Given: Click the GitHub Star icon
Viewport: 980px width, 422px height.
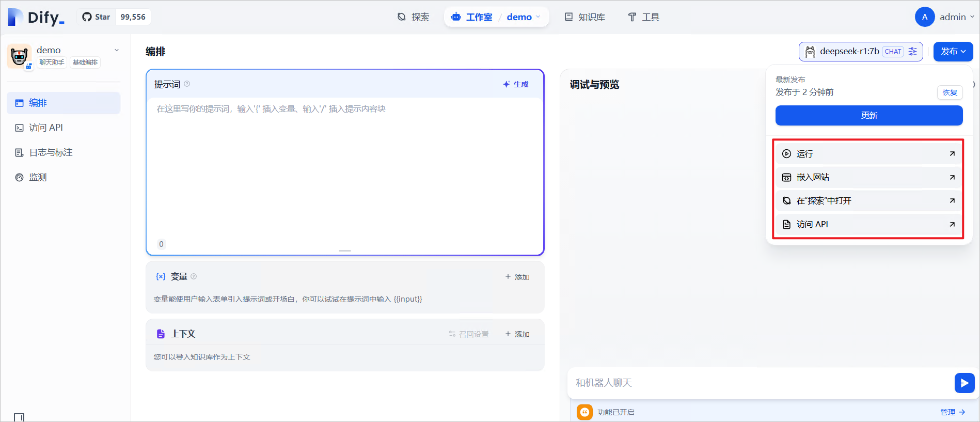Looking at the screenshot, I should click(87, 17).
